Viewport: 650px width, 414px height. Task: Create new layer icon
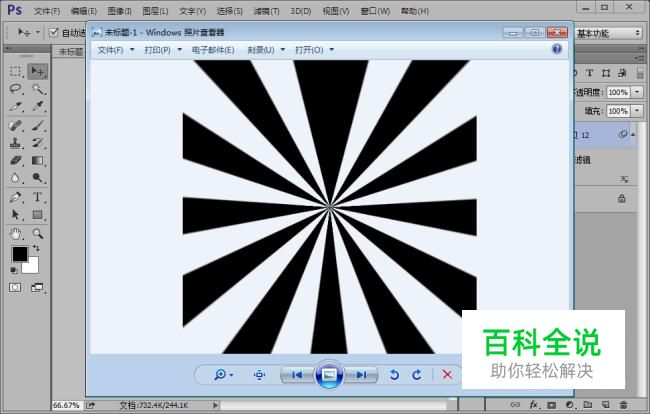(x=605, y=404)
